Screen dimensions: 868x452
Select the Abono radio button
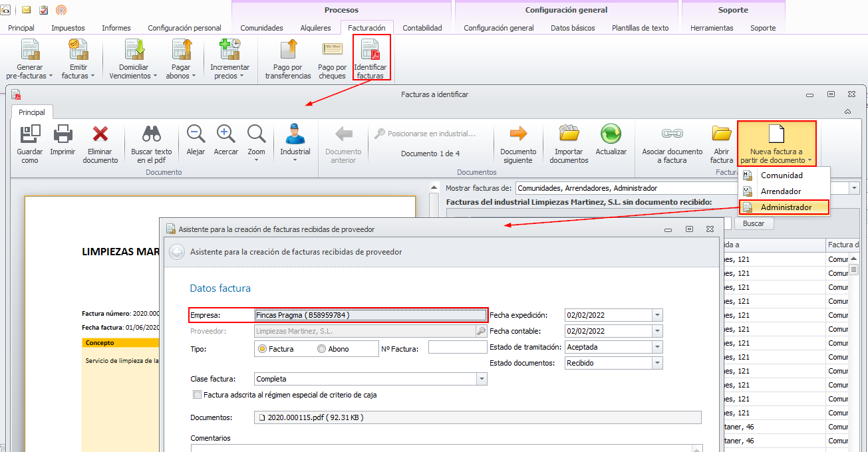(x=322, y=349)
